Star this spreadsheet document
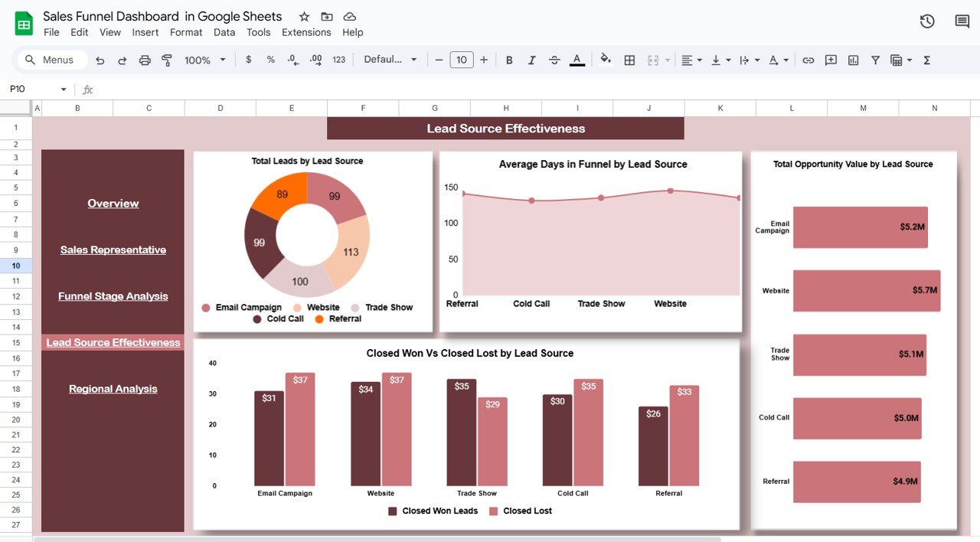This screenshot has height=542, width=980. point(304,17)
